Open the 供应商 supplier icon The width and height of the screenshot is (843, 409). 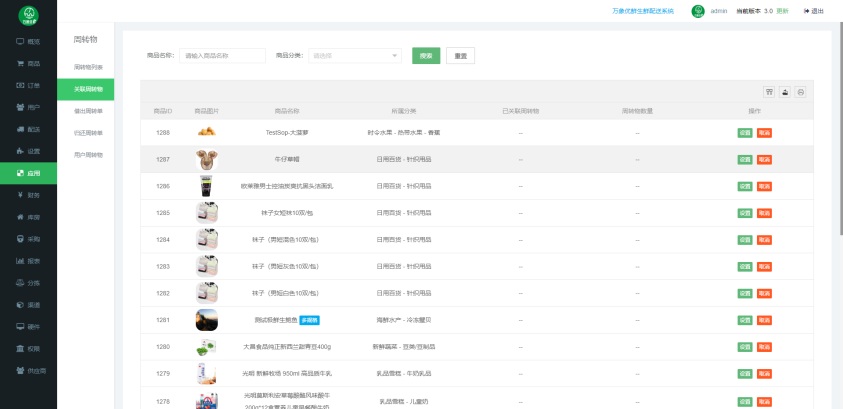tap(20, 370)
